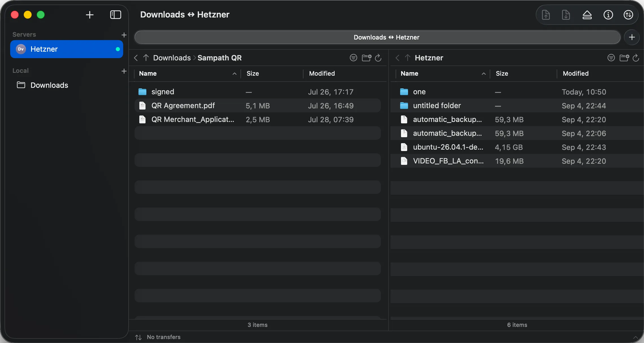Select Downloads in the Local sidebar section
Screen dimensions: 644x343
point(67,85)
